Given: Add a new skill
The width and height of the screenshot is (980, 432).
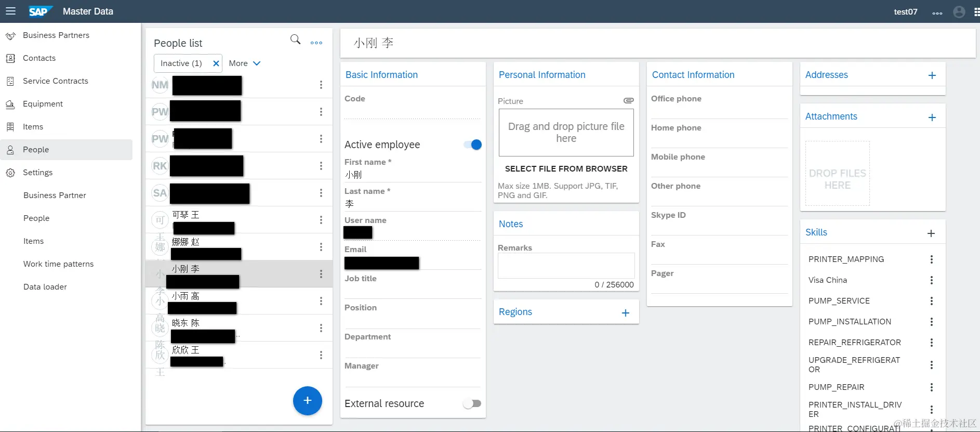Looking at the screenshot, I should tap(931, 233).
